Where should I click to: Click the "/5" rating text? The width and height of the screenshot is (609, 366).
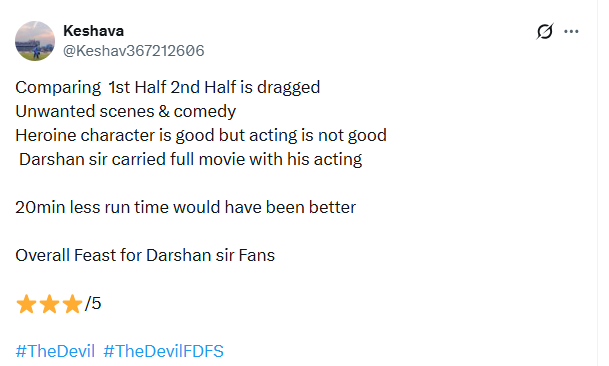[x=93, y=303]
